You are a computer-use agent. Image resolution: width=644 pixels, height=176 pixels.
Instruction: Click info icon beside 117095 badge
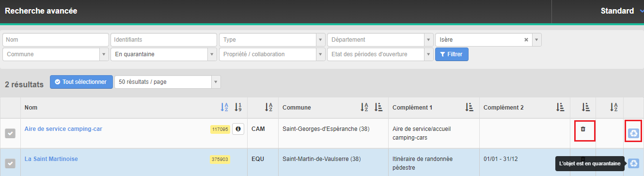click(x=237, y=129)
